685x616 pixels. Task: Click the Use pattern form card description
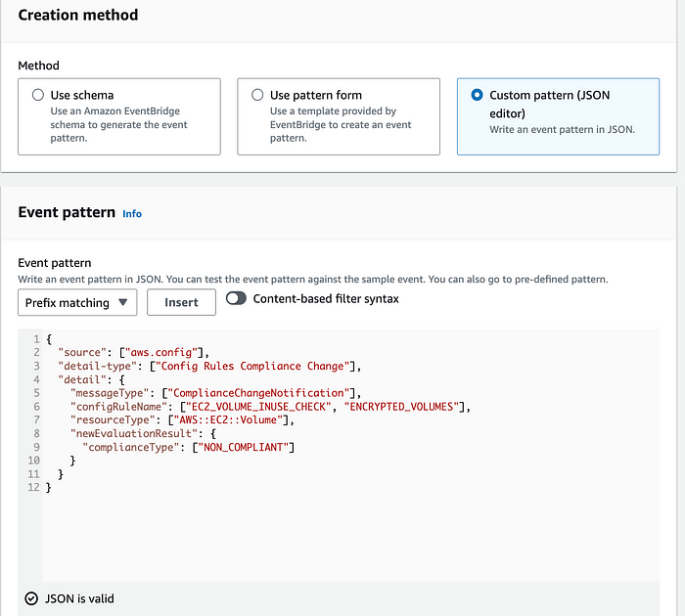(x=341, y=124)
